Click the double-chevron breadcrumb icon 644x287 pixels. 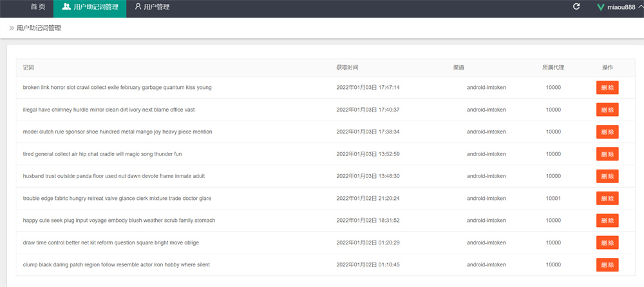[12, 28]
